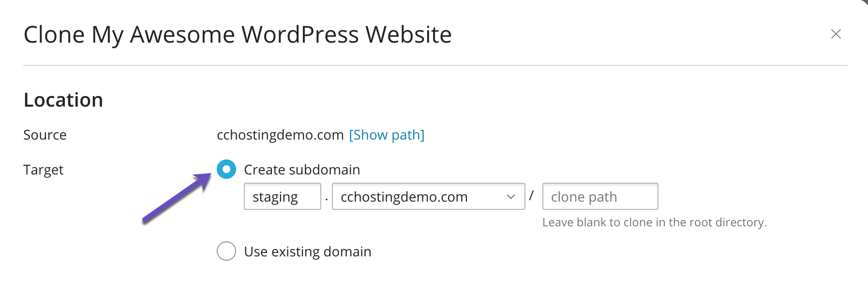The image size is (868, 284).
Task: Click the Source value cchostingdemo.com
Action: point(280,135)
